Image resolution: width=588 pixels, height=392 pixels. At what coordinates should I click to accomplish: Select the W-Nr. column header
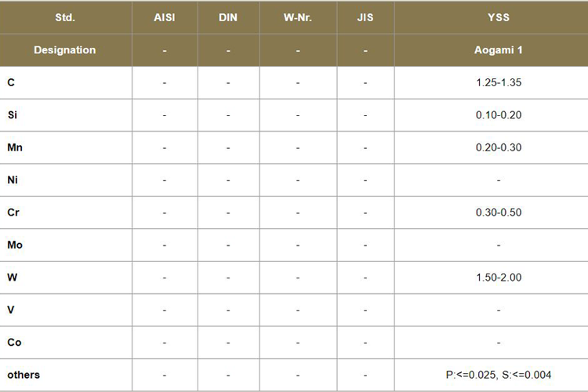click(x=298, y=17)
